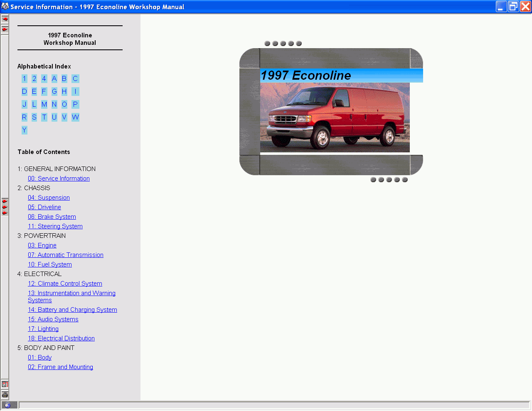The height and width of the screenshot is (411, 532).
Task: Click the '5: BODY AND PAINT' heading
Action: pyautogui.click(x=46, y=348)
